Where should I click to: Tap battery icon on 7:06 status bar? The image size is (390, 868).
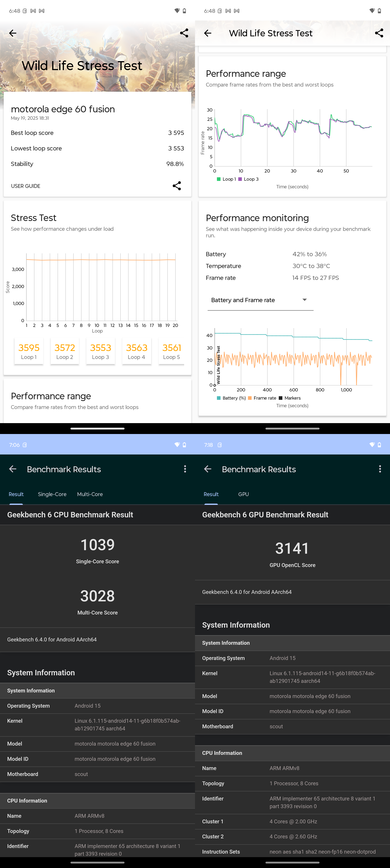tap(184, 445)
